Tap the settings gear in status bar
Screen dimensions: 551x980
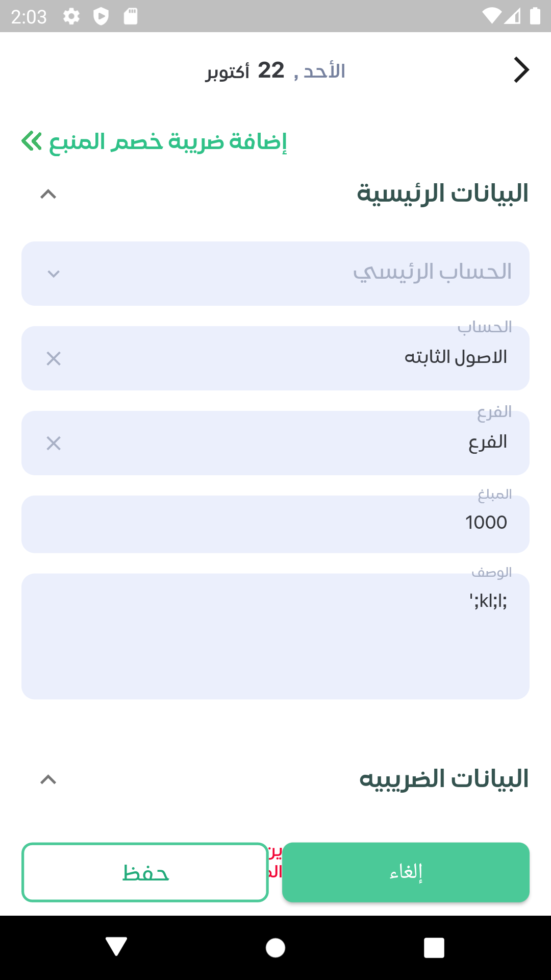click(71, 16)
